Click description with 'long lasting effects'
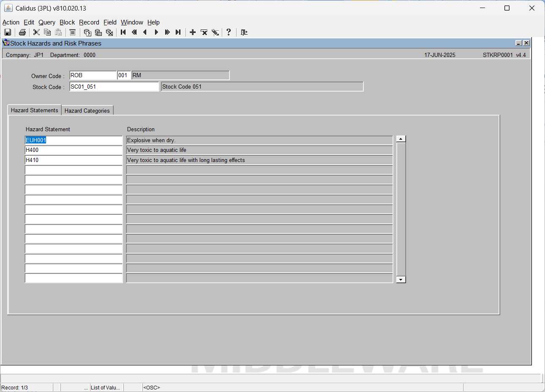 259,160
